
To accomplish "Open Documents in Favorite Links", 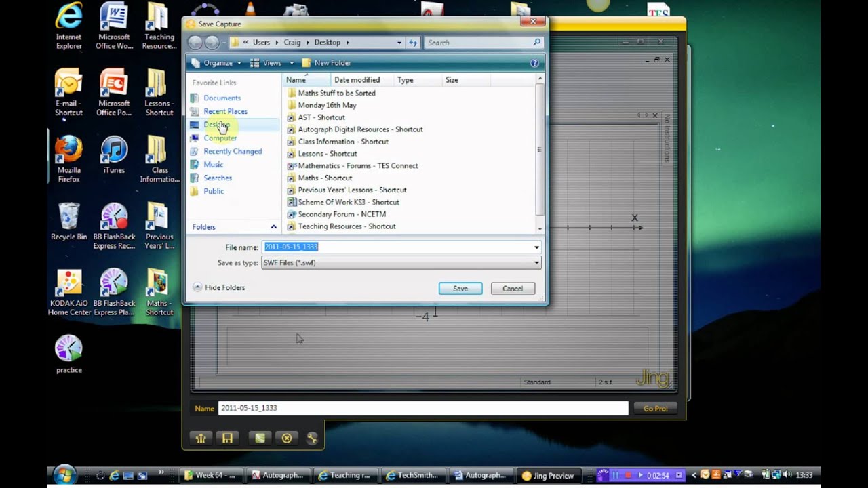I will click(x=222, y=98).
